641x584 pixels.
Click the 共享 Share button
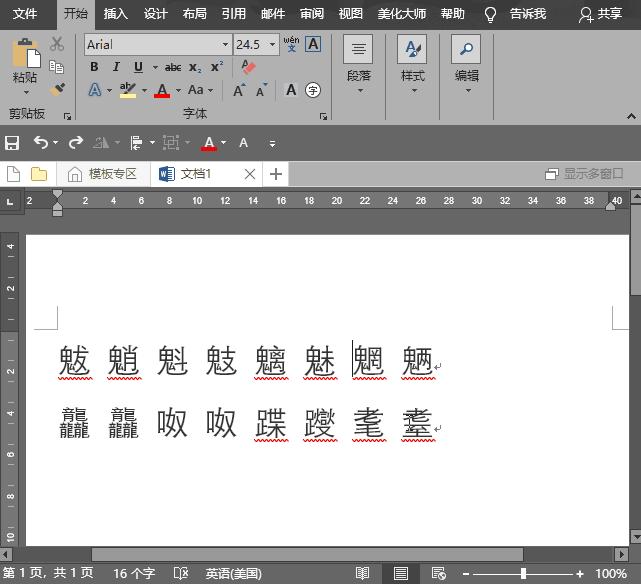pos(601,14)
